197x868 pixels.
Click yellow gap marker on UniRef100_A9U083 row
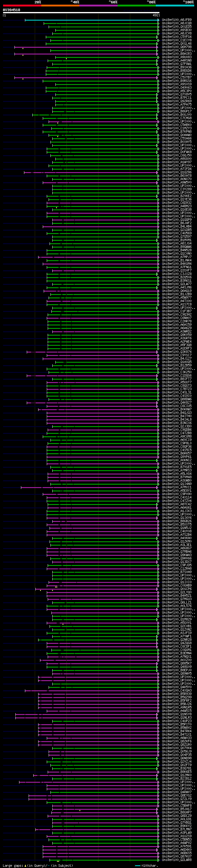tap(66, 58)
